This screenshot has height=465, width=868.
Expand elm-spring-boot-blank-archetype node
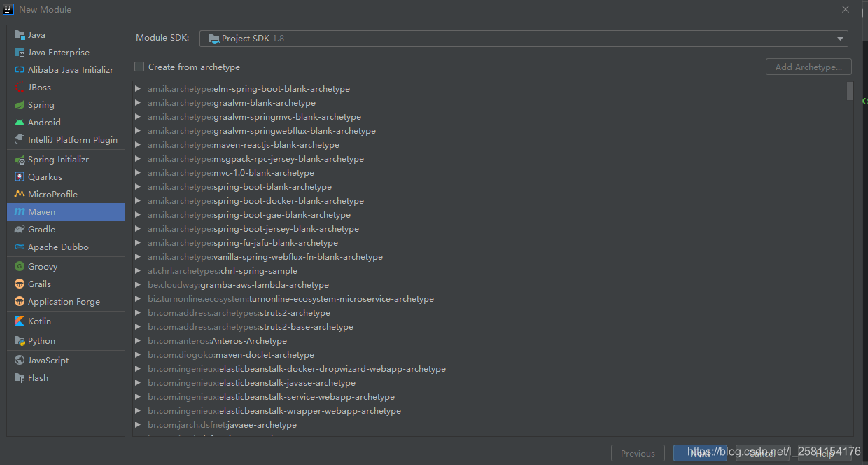pos(139,89)
